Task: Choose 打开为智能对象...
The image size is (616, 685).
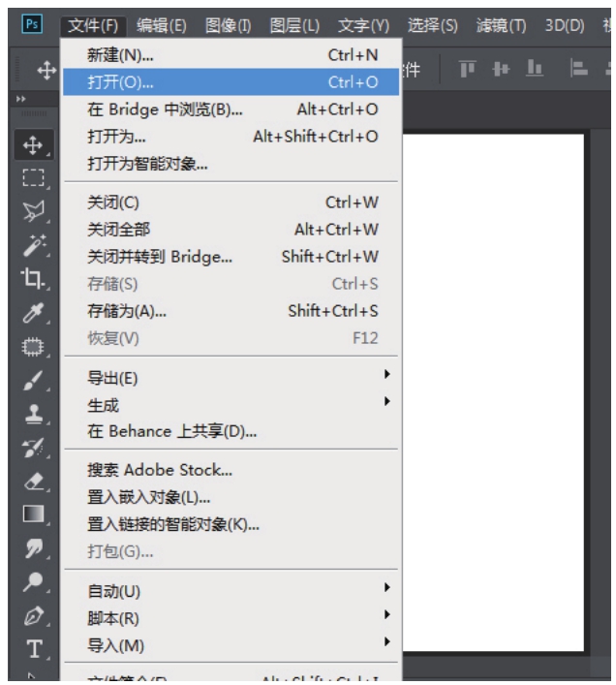Action: (x=231, y=164)
